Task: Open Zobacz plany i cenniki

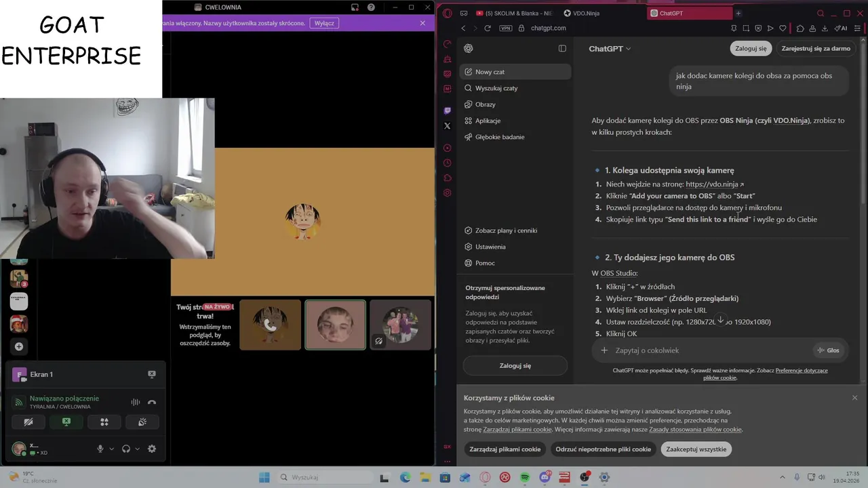Action: 515,230
